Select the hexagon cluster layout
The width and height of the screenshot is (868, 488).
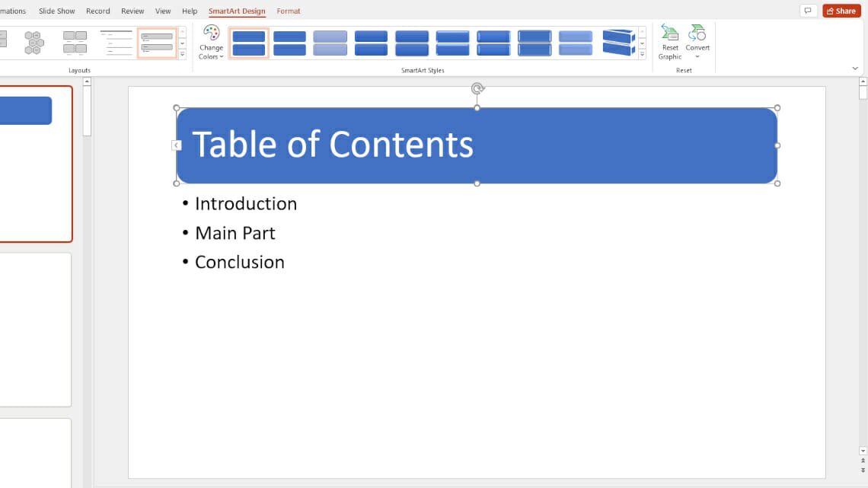point(34,43)
